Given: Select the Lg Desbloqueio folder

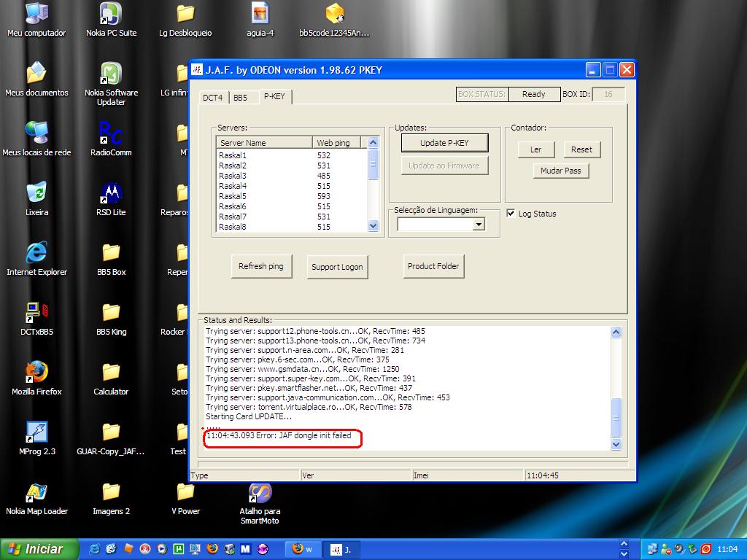Looking at the screenshot, I should coord(185,20).
